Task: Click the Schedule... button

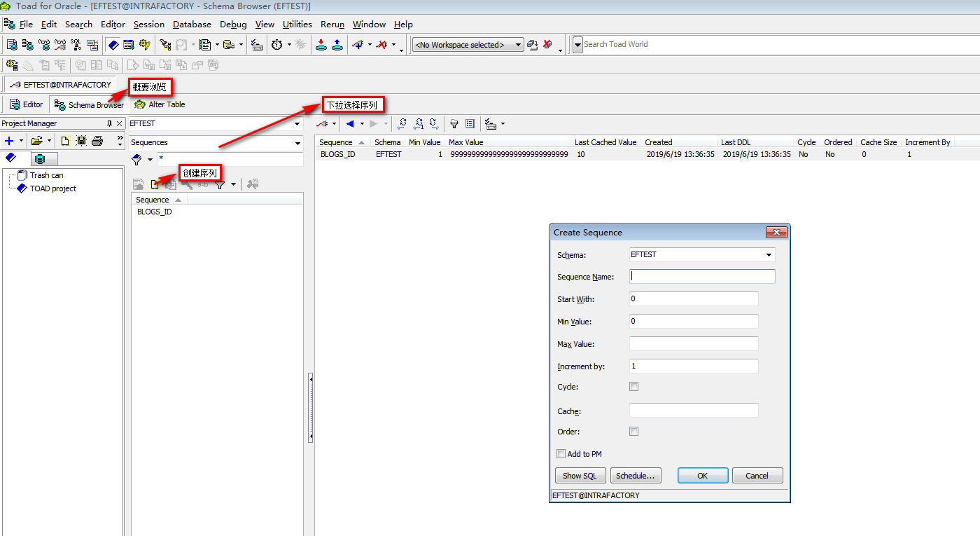Action: pyautogui.click(x=636, y=476)
